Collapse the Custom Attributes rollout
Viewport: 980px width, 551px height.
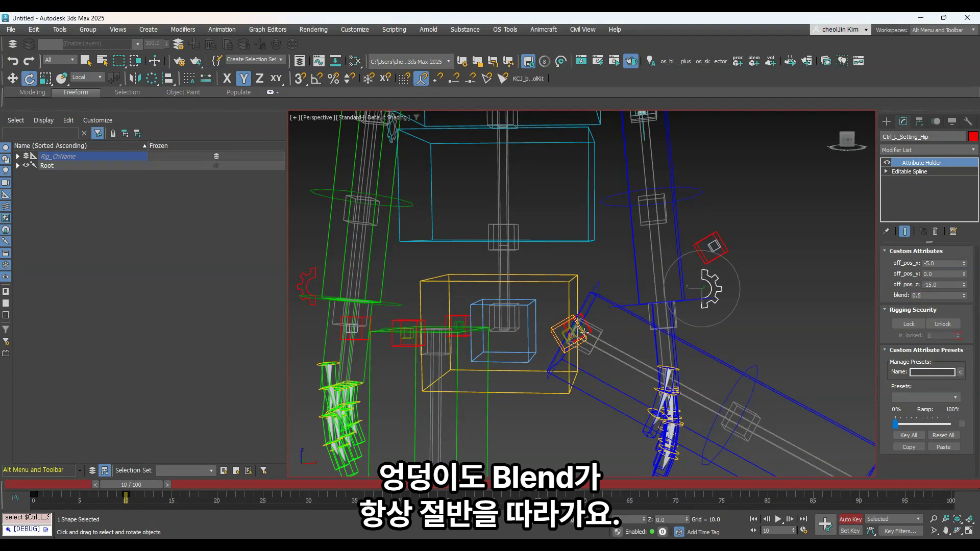885,251
